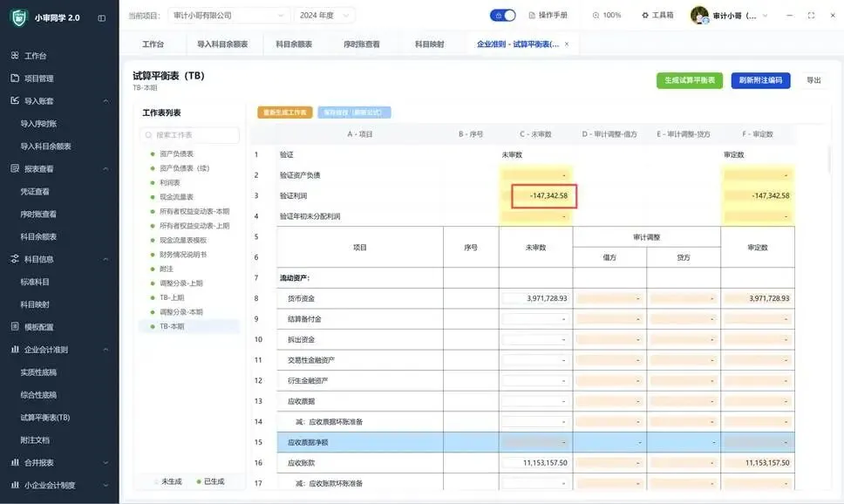Click the 模板配置 sidebar icon
This screenshot has height=504, width=844.
point(15,326)
